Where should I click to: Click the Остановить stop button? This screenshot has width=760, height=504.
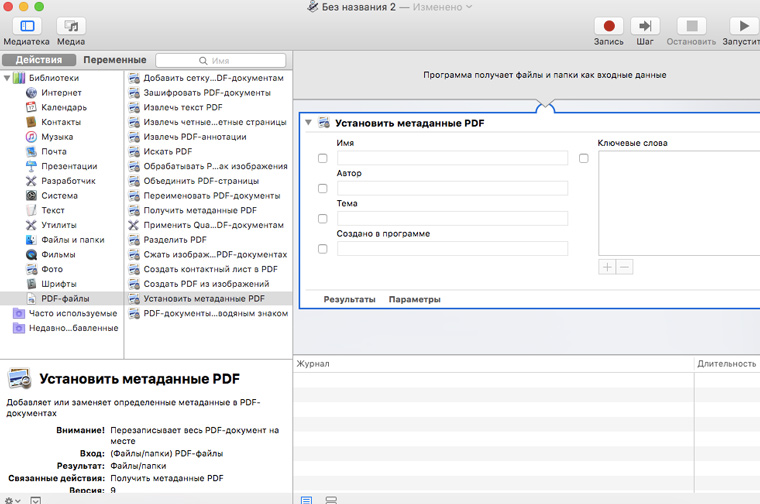(692, 26)
